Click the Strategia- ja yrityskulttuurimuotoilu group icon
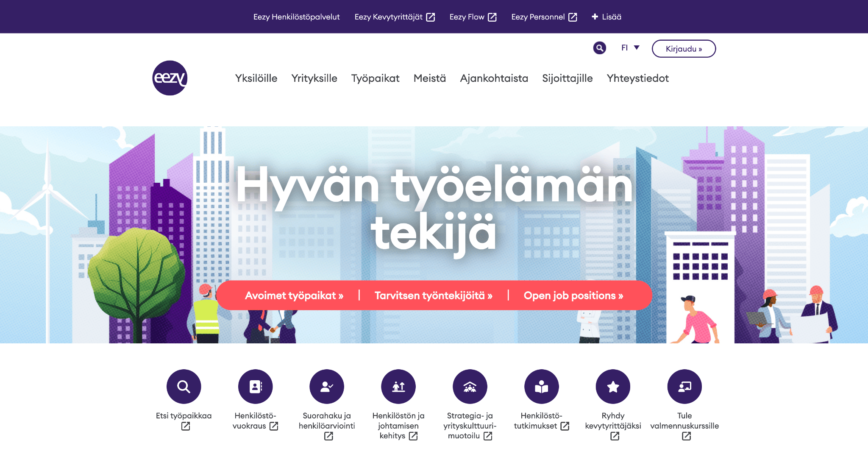 tap(470, 387)
